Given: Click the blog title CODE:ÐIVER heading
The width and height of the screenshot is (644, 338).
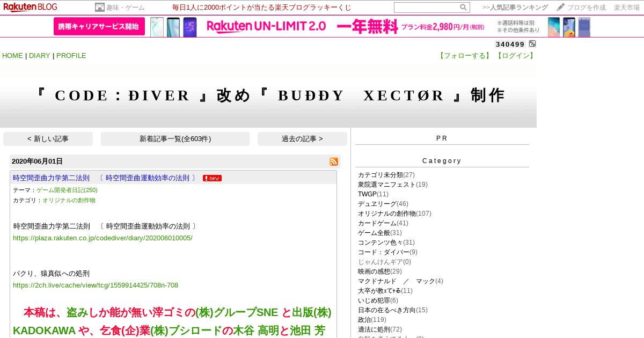Looking at the screenshot, I should (268, 95).
